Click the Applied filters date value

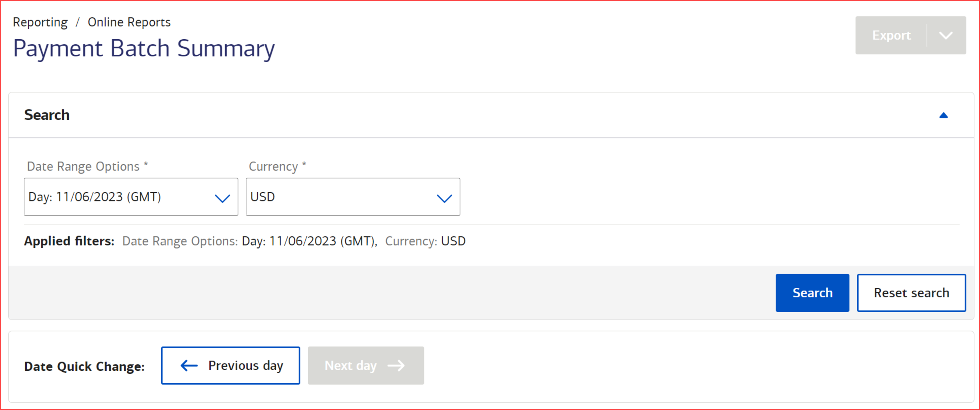tap(309, 241)
